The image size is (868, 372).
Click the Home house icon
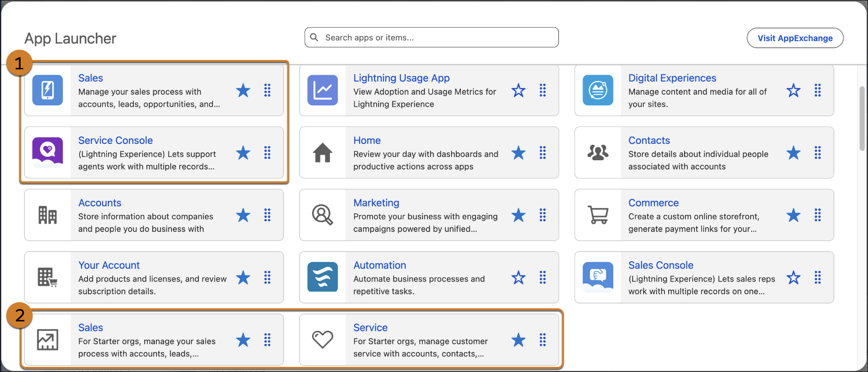pyautogui.click(x=323, y=152)
